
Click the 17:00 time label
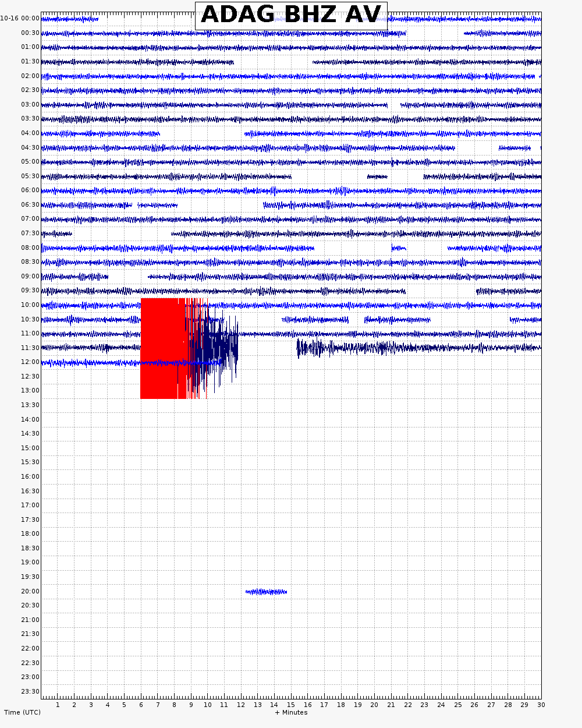(x=30, y=505)
